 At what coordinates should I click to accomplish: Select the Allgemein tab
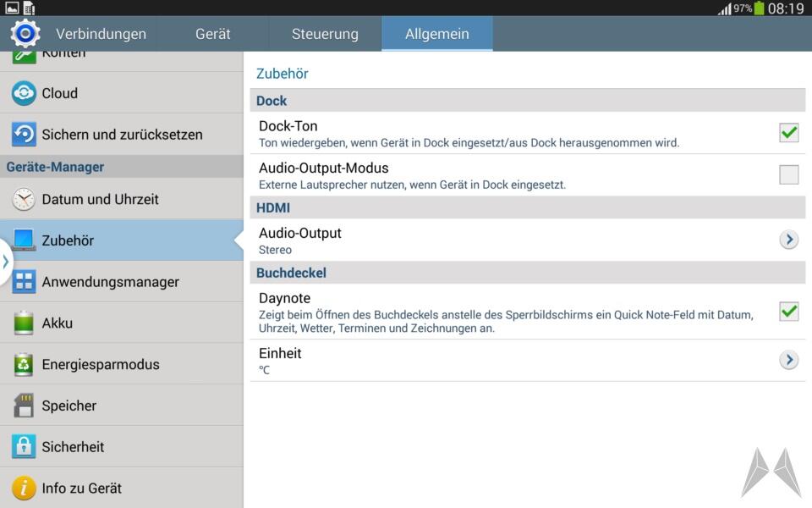[x=437, y=34]
